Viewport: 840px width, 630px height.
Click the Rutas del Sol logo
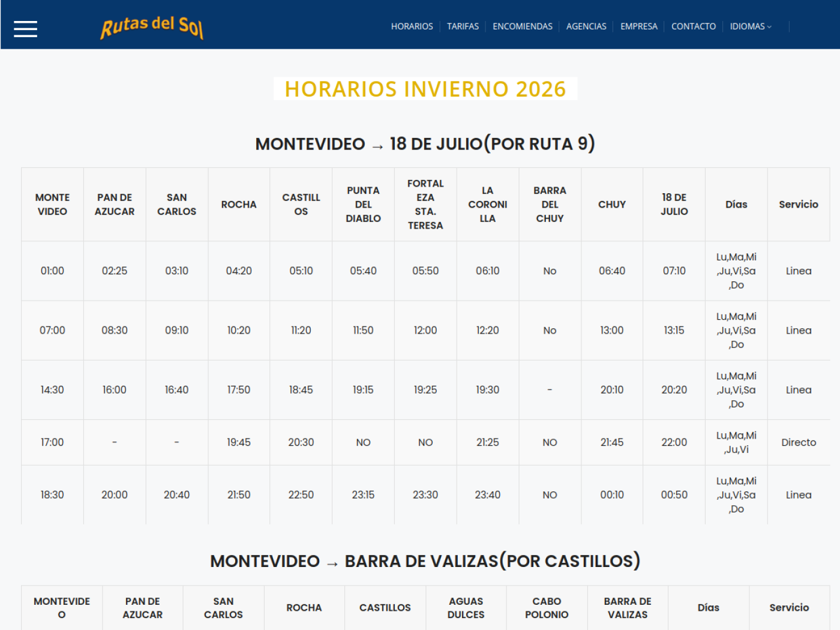pos(152,27)
